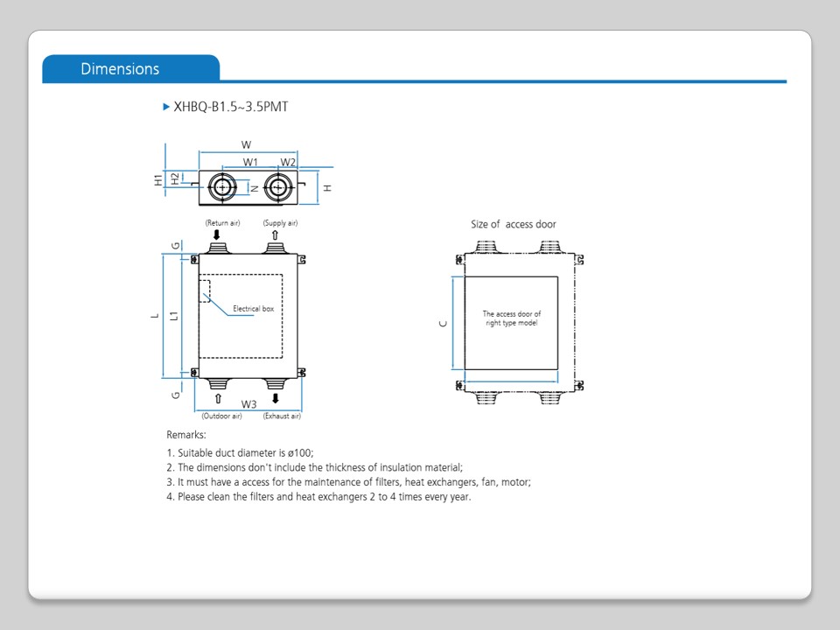Select remark 1 about duct diameter ø100
Screen dimensions: 840x630
pyautogui.click(x=239, y=453)
